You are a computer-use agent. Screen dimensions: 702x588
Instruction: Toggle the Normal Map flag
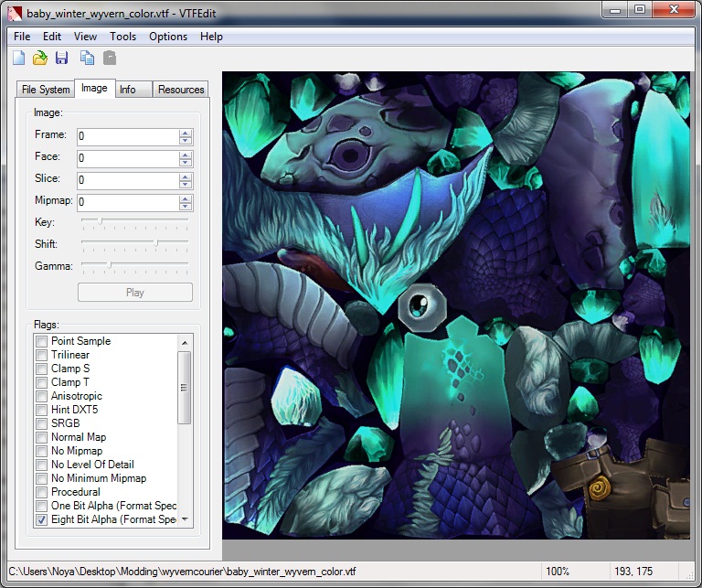(x=41, y=437)
